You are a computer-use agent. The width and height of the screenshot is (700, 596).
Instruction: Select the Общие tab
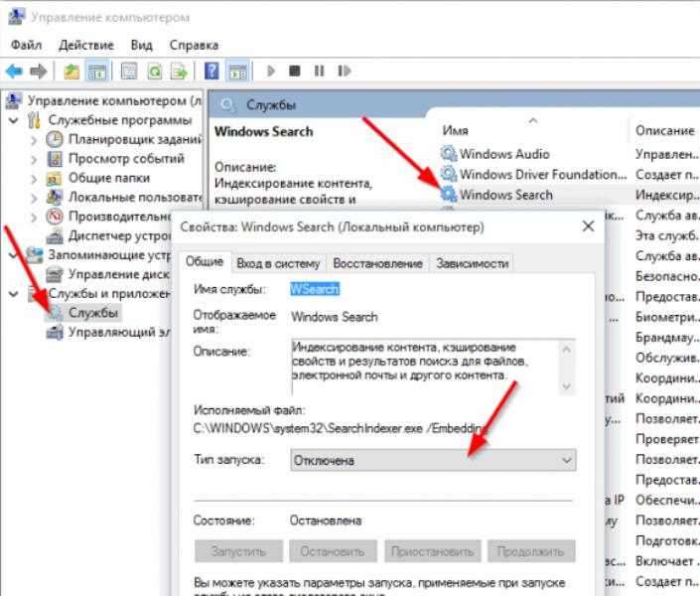click(x=205, y=262)
